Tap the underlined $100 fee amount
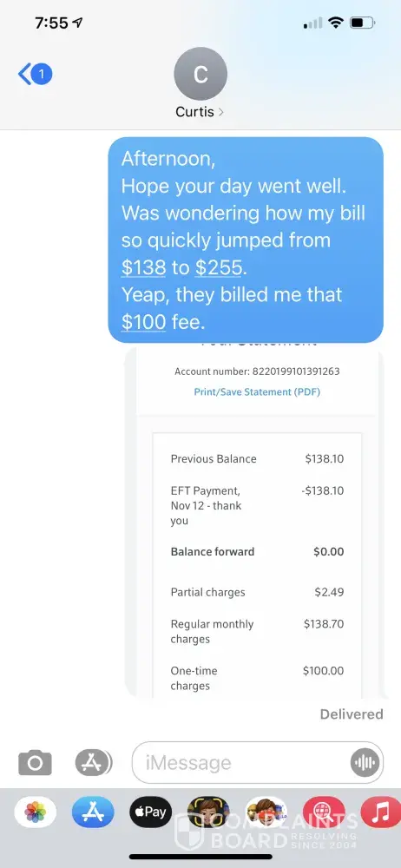This screenshot has height=868, width=401. pos(143,322)
